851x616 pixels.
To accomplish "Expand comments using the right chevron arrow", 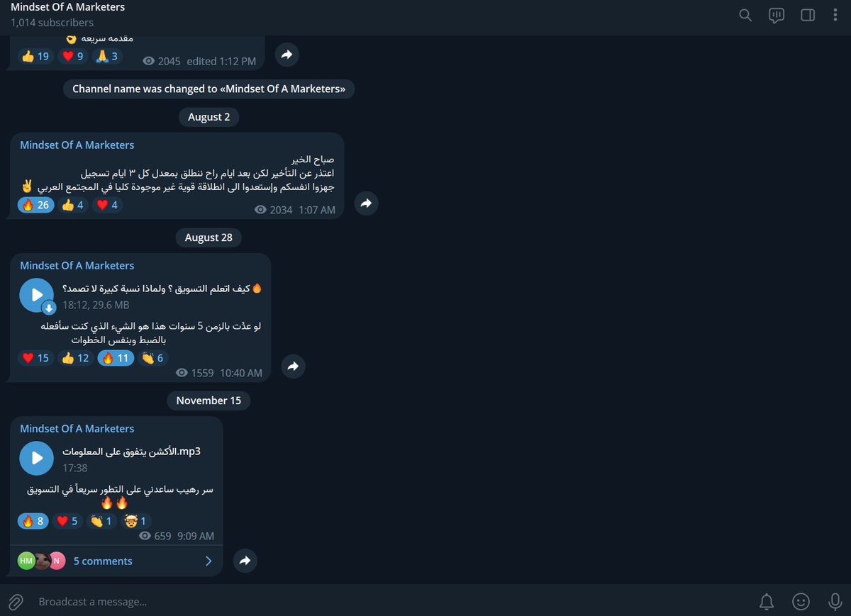I will (208, 561).
